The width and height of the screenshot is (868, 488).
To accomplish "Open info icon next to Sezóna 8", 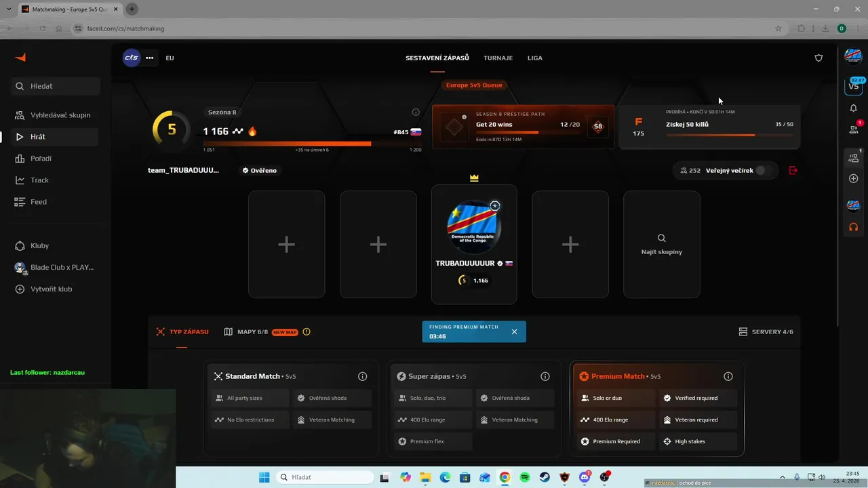I will 416,112.
